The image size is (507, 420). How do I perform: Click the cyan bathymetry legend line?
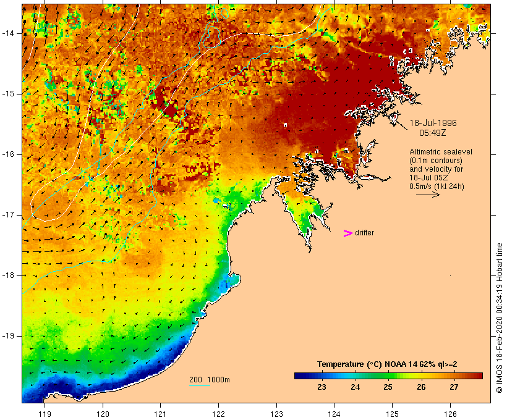(200, 385)
